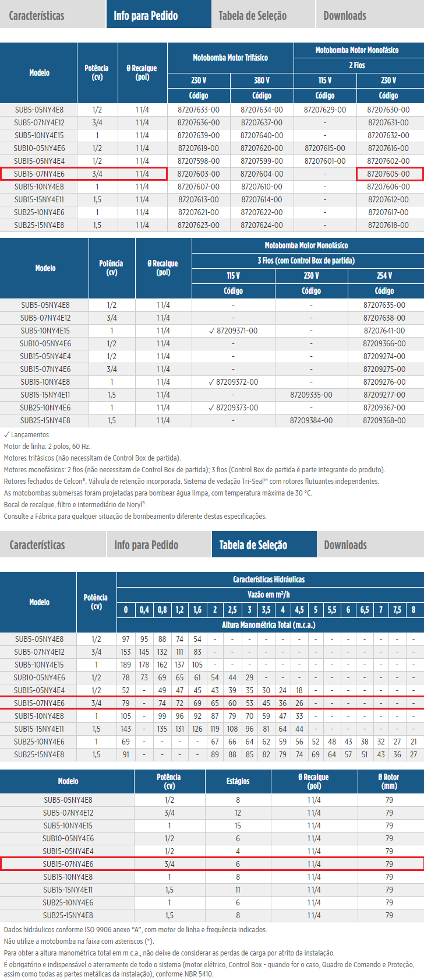This screenshot has height=980, width=424.
Task: Click the Estágios column header
Action: click(x=238, y=781)
